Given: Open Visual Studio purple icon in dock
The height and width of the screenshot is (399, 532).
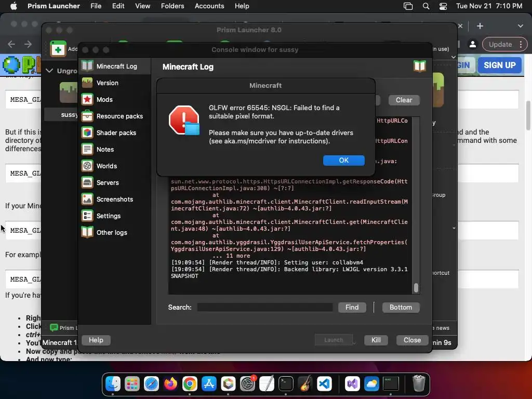Looking at the screenshot, I should tap(352, 384).
